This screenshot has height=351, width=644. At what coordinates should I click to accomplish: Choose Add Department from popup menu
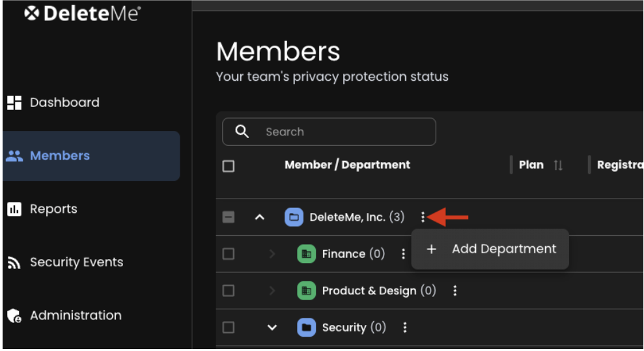tap(490, 249)
